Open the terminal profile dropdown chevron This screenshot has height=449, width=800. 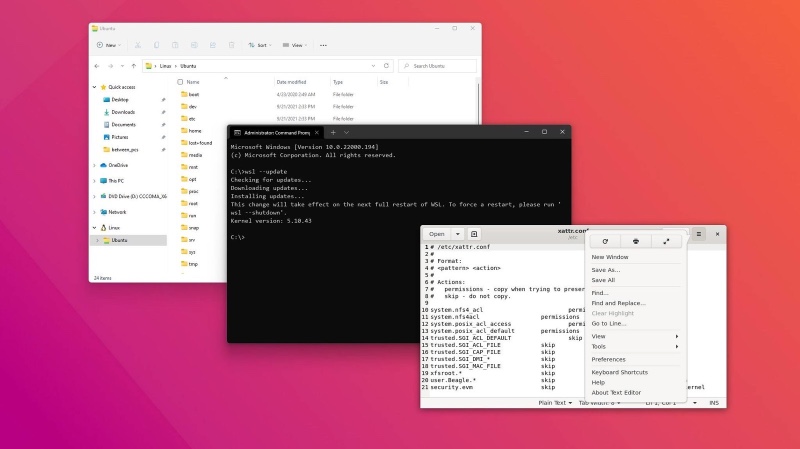346,132
